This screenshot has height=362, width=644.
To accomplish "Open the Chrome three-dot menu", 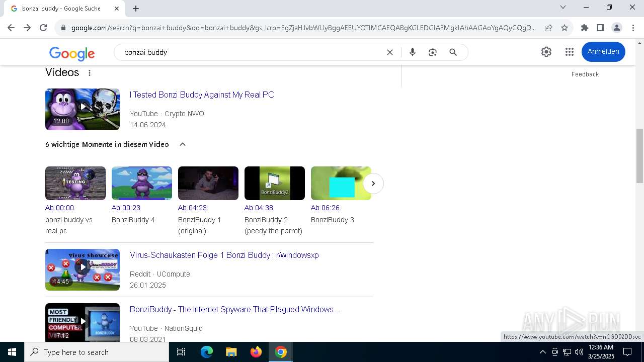I will click(x=633, y=28).
